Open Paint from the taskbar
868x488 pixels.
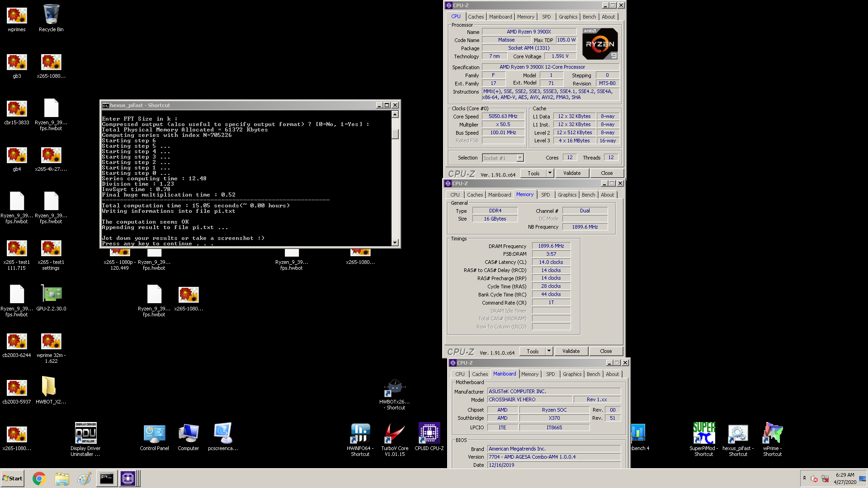(84, 479)
